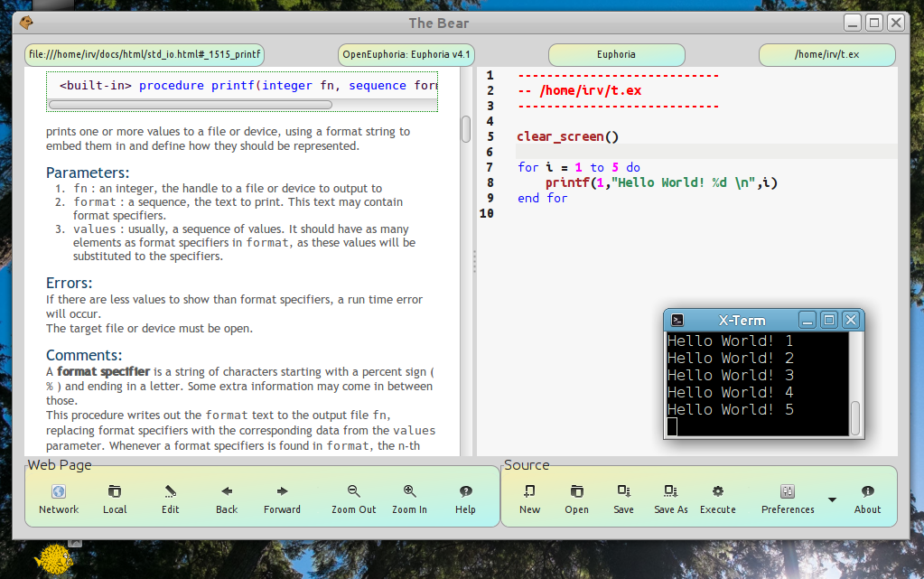Click the /home/irv/t.ex file label
This screenshot has height=579, width=924.
click(x=826, y=54)
